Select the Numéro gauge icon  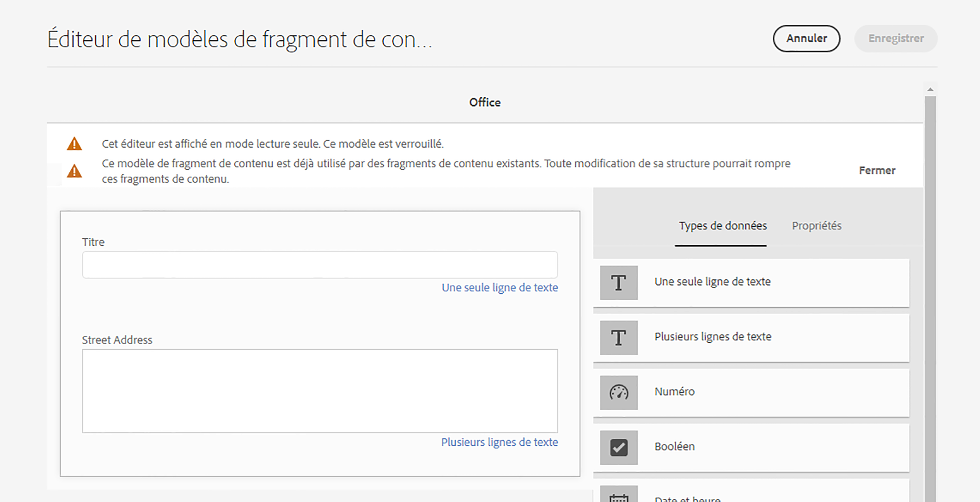(x=618, y=392)
